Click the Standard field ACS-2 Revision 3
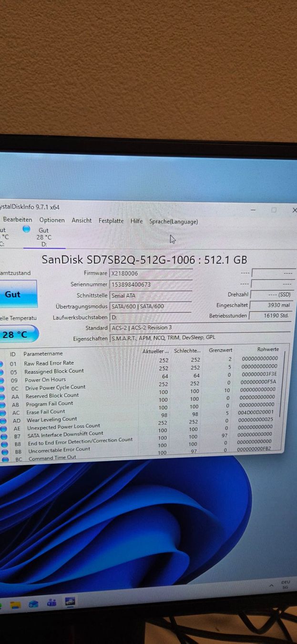297x644 pixels. tap(200, 328)
